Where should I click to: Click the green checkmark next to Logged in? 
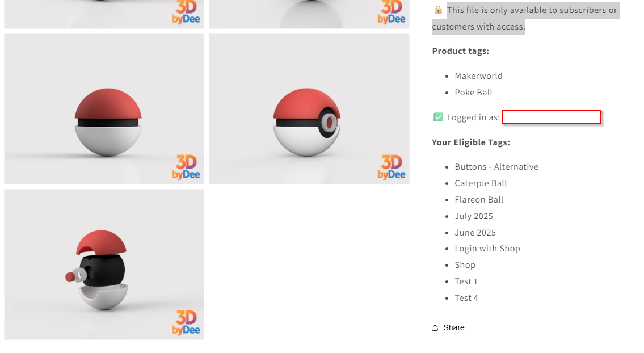(x=438, y=117)
